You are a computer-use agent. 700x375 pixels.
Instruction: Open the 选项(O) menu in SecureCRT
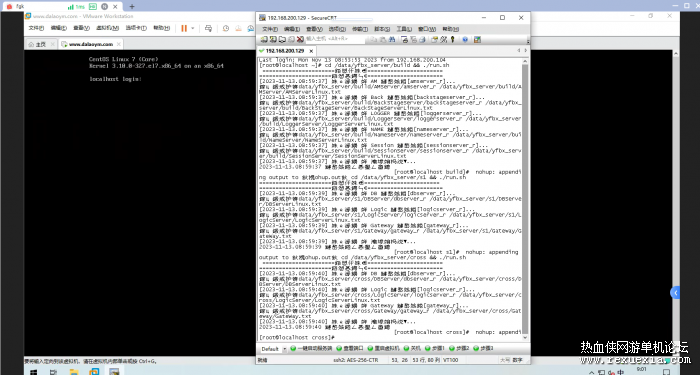(337, 29)
